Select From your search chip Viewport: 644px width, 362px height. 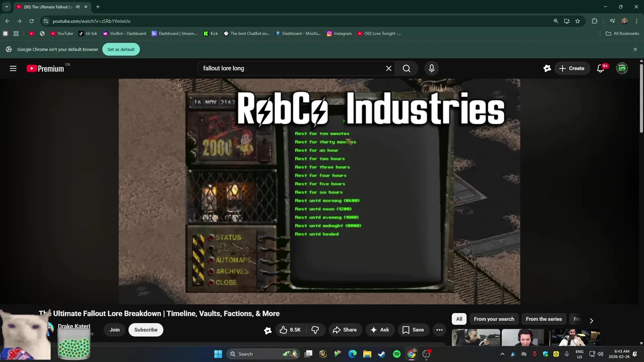(x=494, y=319)
